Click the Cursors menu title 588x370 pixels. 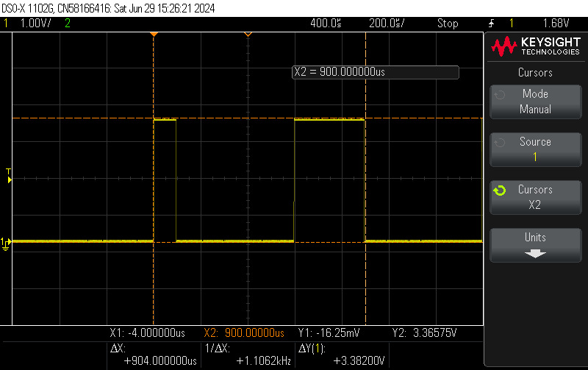point(535,72)
